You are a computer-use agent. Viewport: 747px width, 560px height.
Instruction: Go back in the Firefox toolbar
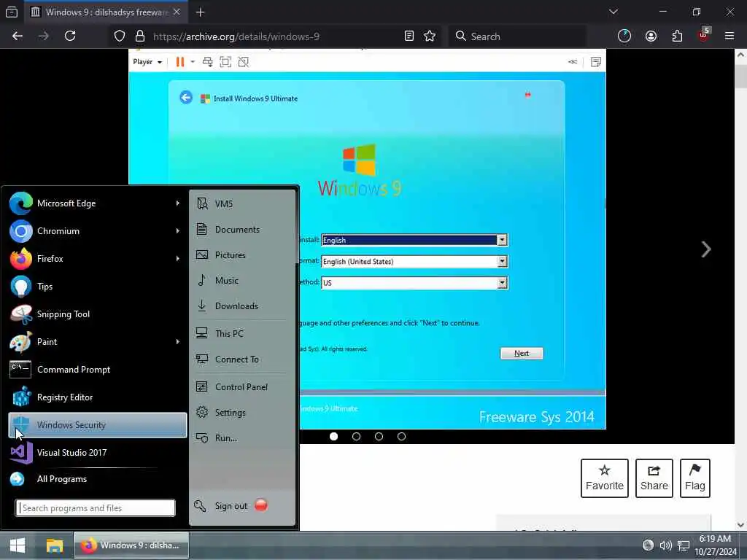18,36
